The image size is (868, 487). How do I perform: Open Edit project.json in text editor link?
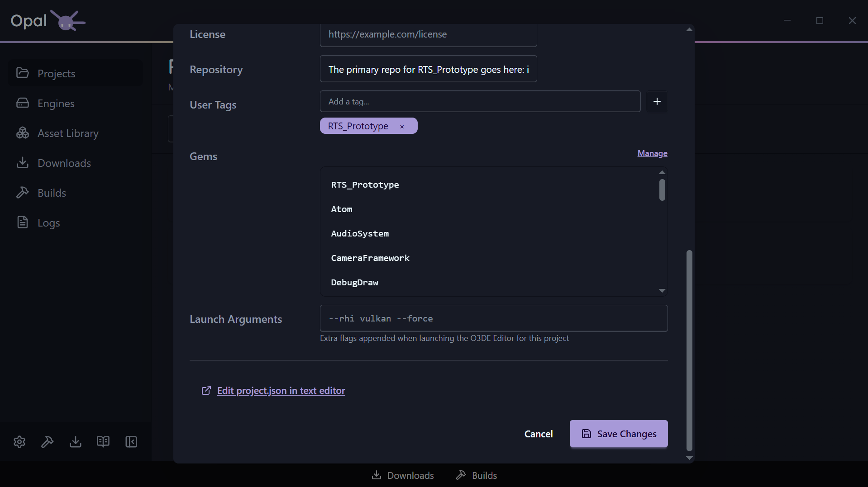coord(281,390)
